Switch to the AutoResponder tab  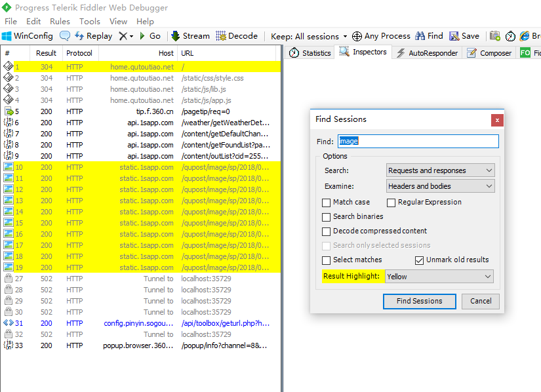(x=426, y=53)
